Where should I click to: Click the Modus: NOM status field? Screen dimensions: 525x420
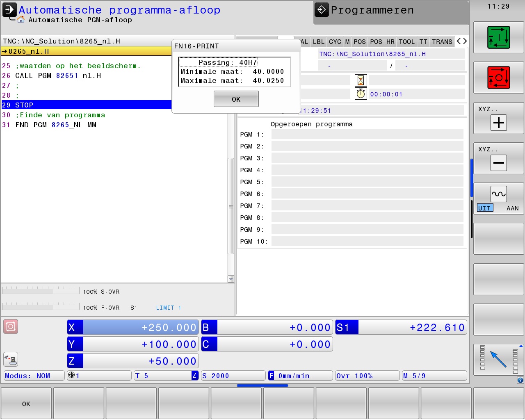(x=34, y=376)
